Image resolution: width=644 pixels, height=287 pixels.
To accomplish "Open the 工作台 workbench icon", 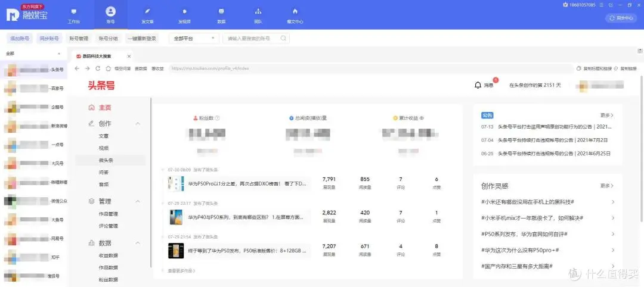I will [x=74, y=11].
